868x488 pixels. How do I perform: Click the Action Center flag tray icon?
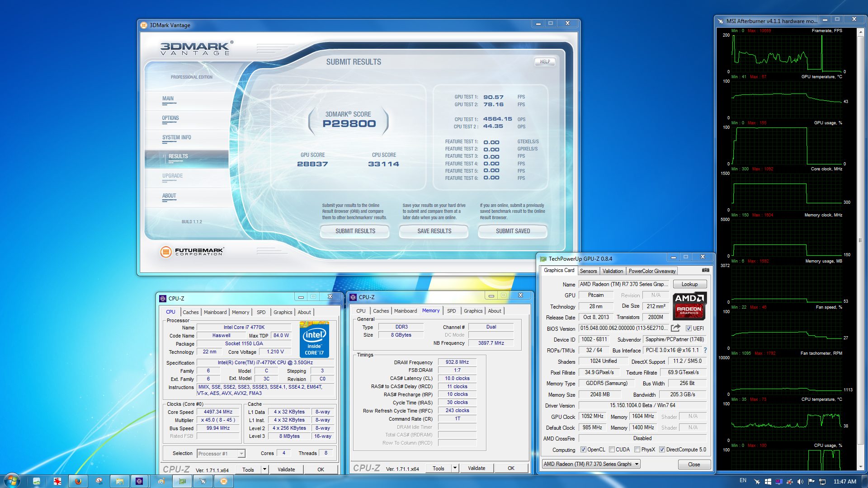tap(811, 482)
